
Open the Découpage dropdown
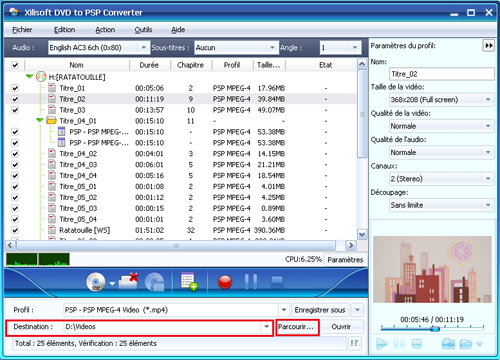[488, 205]
